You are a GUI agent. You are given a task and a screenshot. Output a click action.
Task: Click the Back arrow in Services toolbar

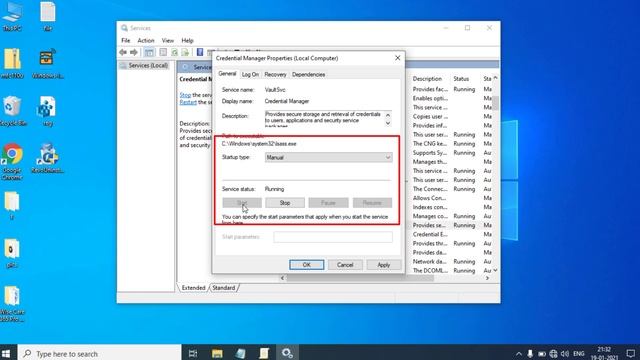coord(123,52)
